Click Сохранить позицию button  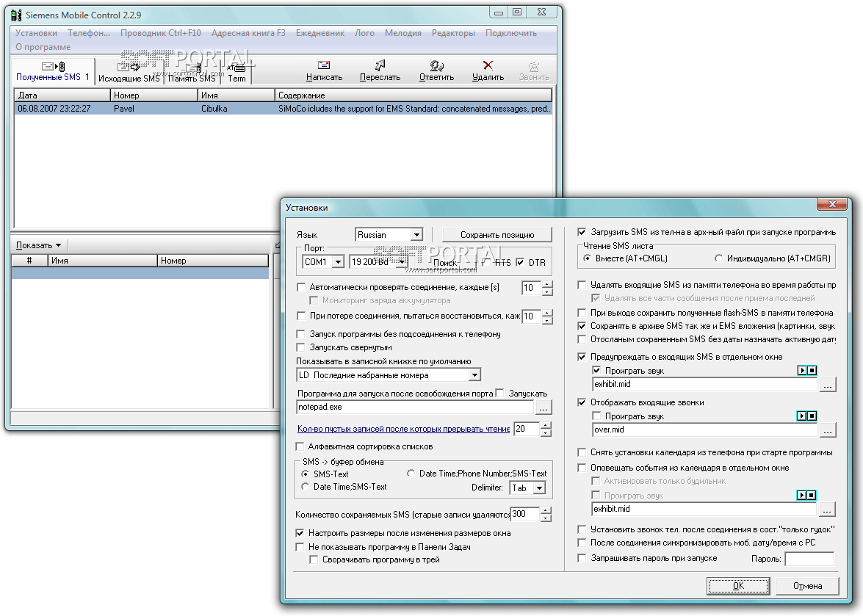pos(497,235)
